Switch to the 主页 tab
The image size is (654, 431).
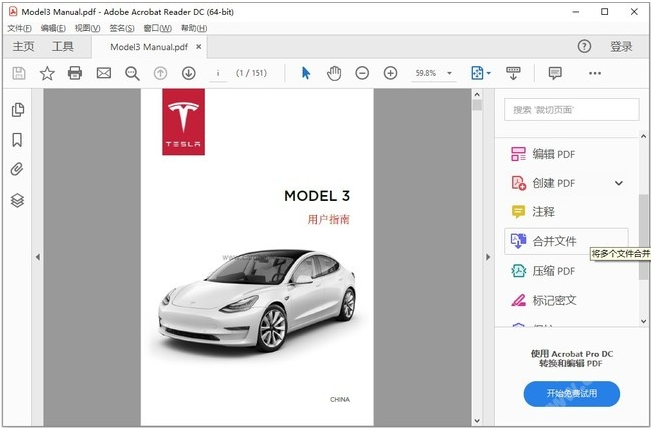23,46
